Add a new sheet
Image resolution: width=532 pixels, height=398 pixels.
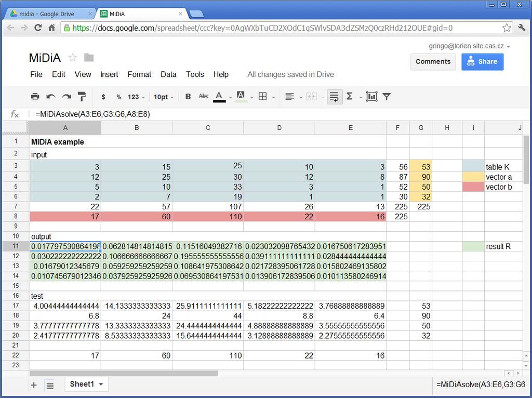34,385
